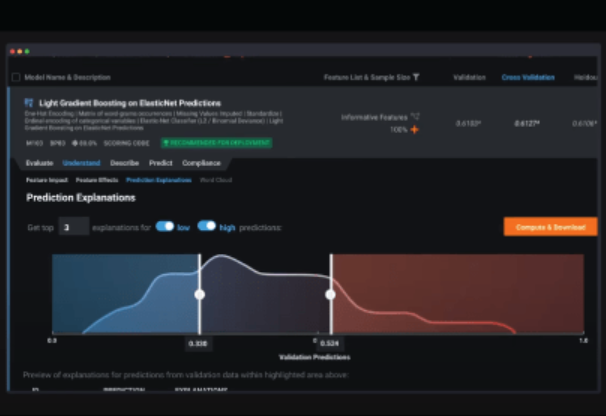Check the select-all models checkbox
606x416 pixels.
16,77
